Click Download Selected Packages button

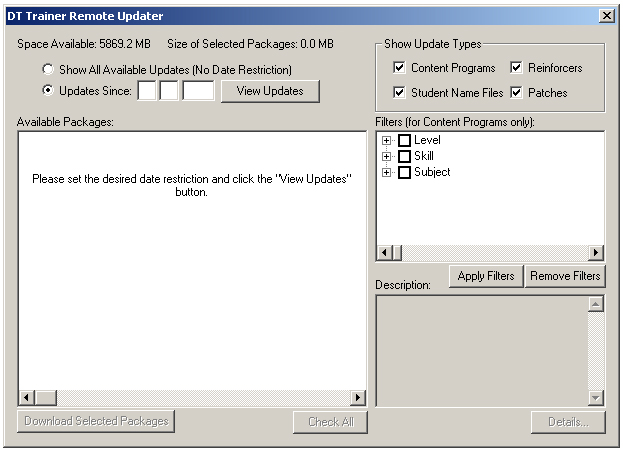click(96, 421)
